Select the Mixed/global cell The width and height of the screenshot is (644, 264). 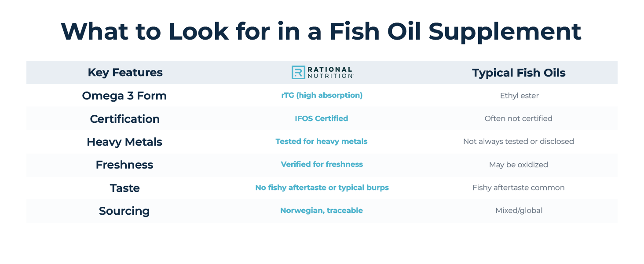click(x=519, y=210)
